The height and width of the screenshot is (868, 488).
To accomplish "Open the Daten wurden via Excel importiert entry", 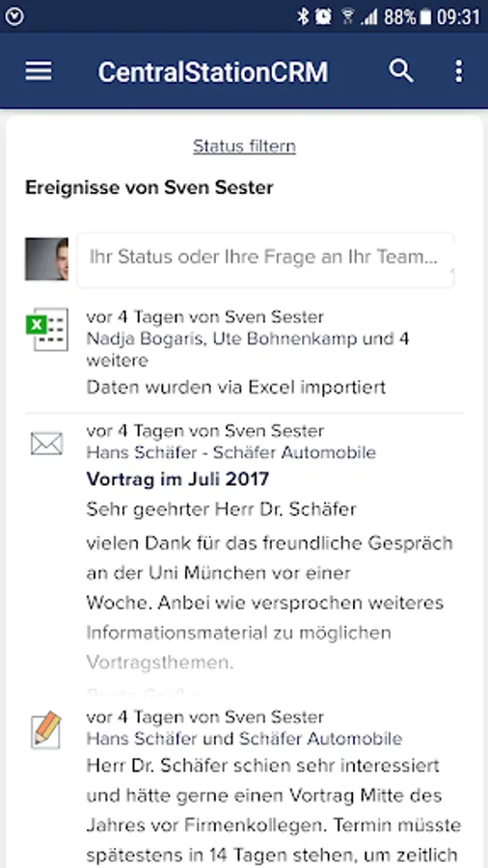I will pyautogui.click(x=236, y=387).
